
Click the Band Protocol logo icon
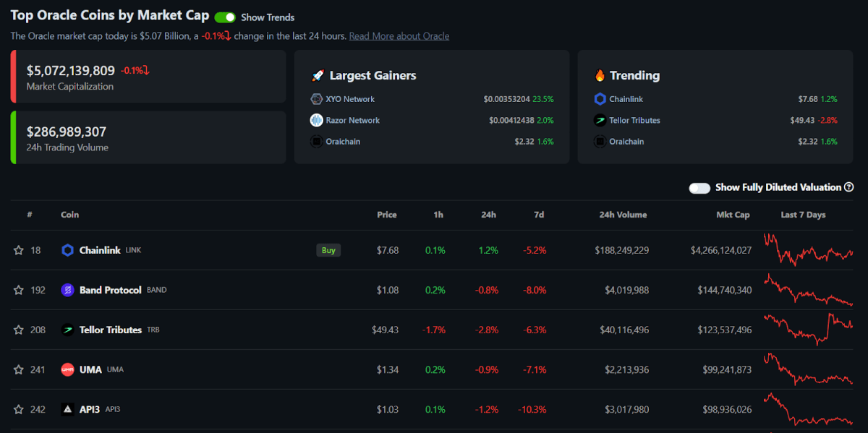67,290
